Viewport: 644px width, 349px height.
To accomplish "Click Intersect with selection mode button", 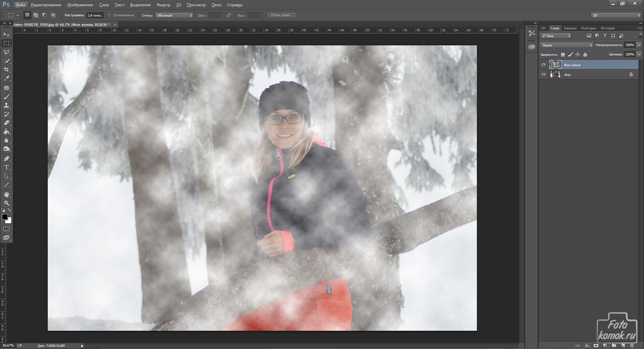I will [x=53, y=15].
